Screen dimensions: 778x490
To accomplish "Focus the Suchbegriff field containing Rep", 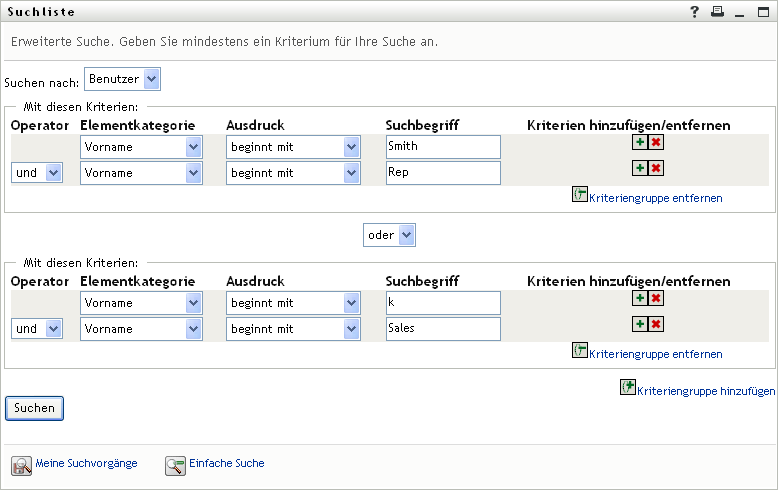I will pyautogui.click(x=443, y=173).
